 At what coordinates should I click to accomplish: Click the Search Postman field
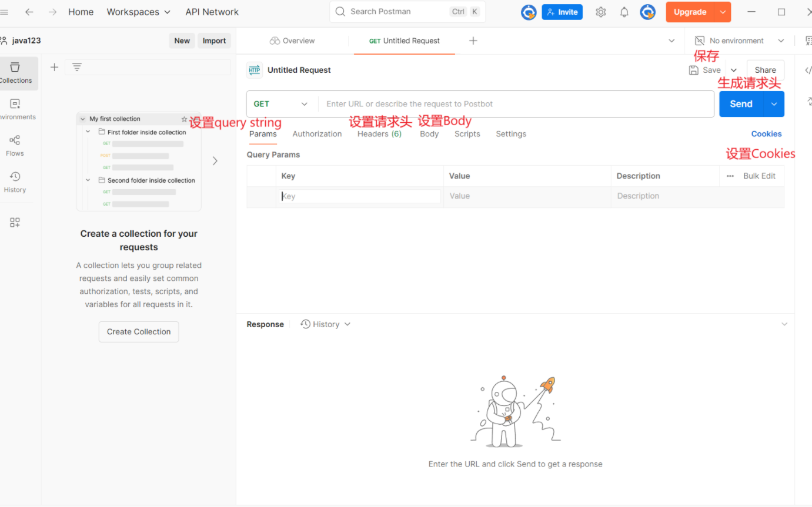407,12
